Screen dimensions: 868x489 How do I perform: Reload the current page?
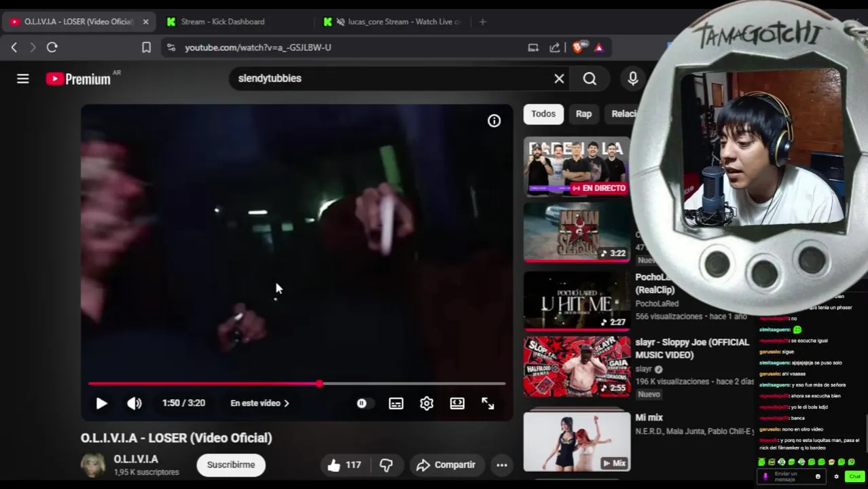pos(52,48)
